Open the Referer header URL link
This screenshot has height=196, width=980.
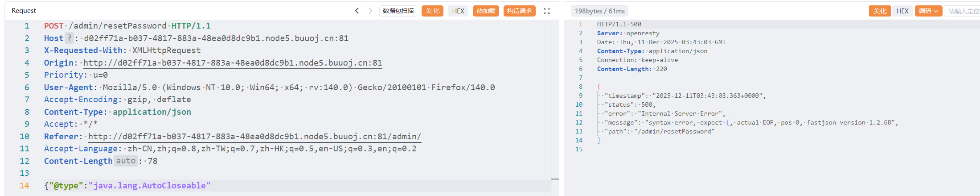pyautogui.click(x=254, y=137)
